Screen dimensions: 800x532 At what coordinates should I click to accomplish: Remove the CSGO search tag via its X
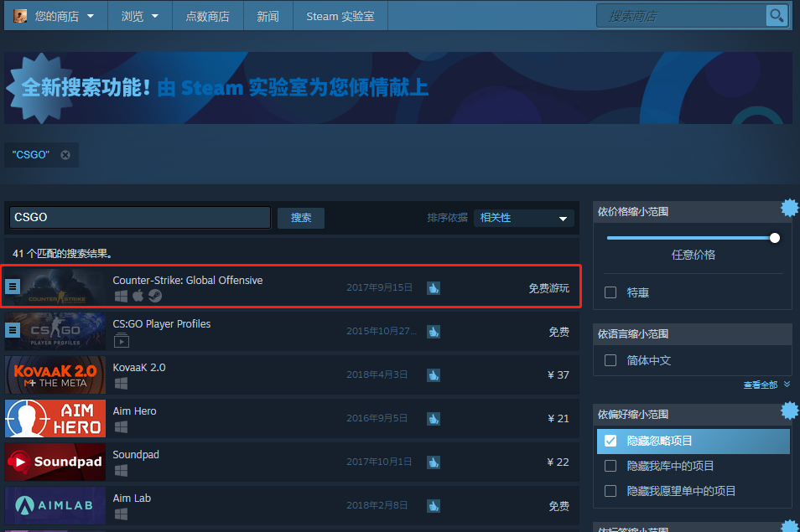(65, 154)
